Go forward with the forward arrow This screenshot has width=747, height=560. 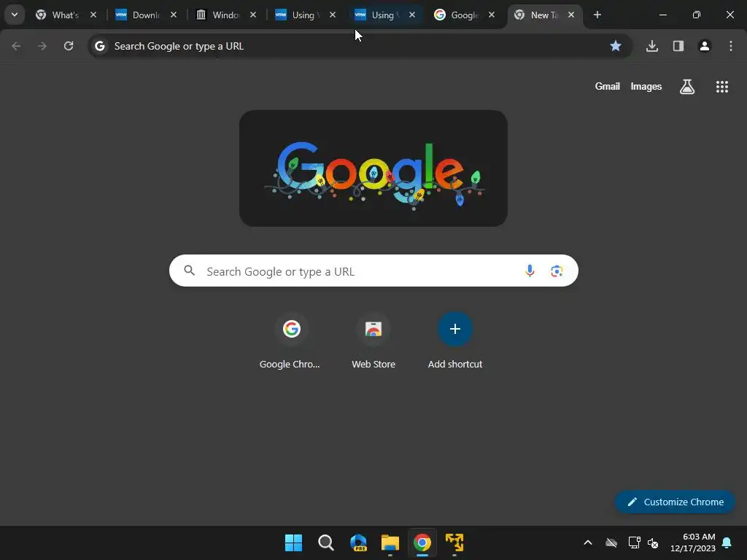pos(42,46)
